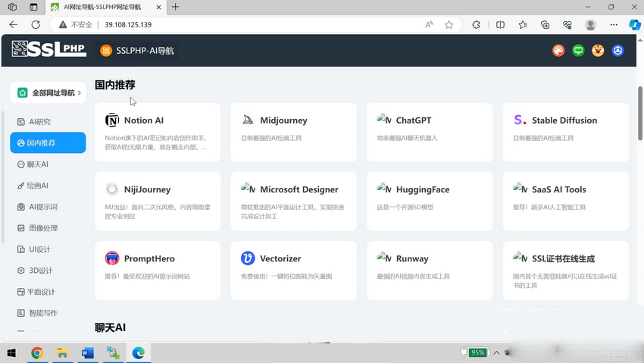
Task: Open the browser settings and more menu
Action: tap(614, 25)
